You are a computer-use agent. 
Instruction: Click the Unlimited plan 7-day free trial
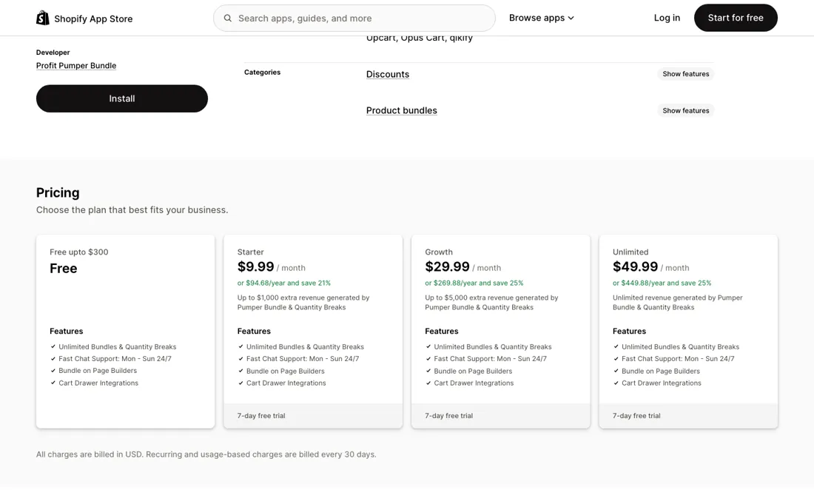(x=636, y=416)
